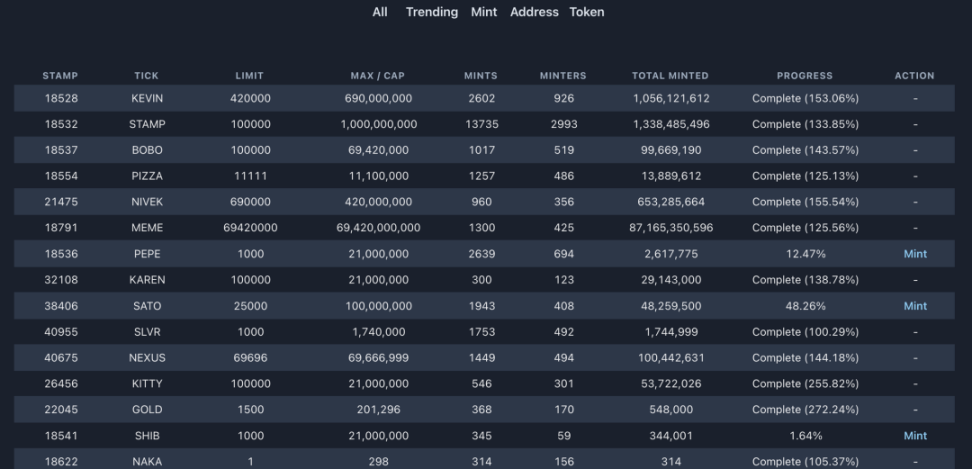Viewport: 972px width, 469px height.
Task: Switch to the All tab
Action: coord(380,12)
